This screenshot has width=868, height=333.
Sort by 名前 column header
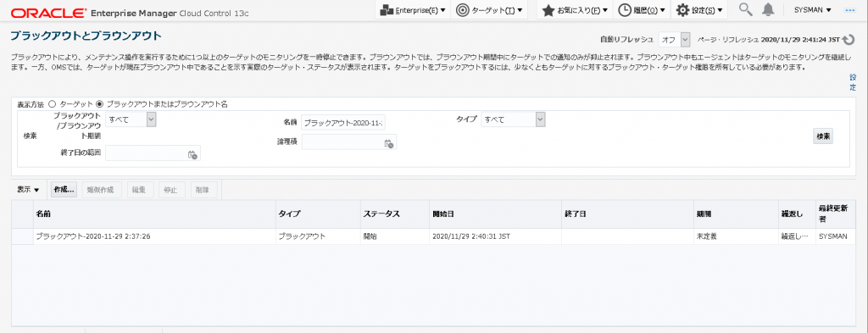click(154, 214)
